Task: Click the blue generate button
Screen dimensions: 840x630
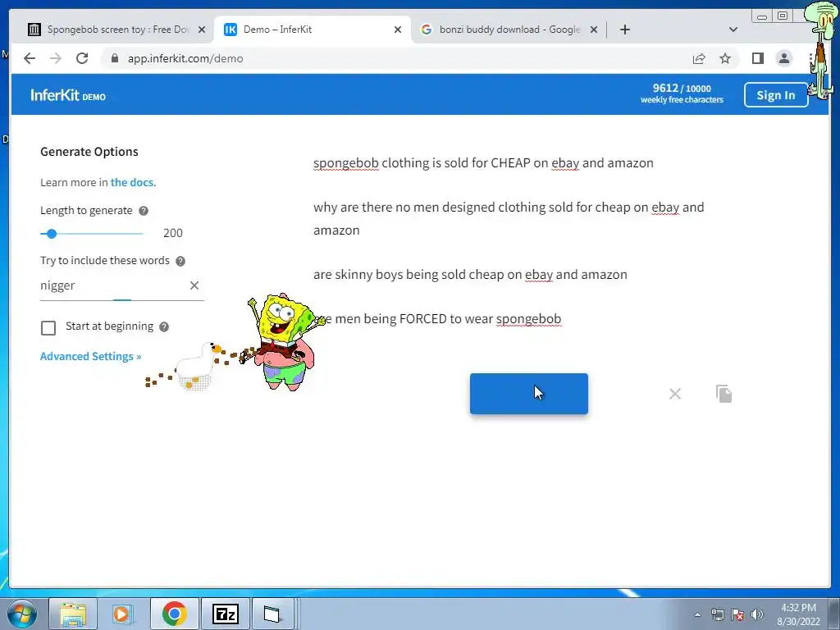Action: pos(529,394)
